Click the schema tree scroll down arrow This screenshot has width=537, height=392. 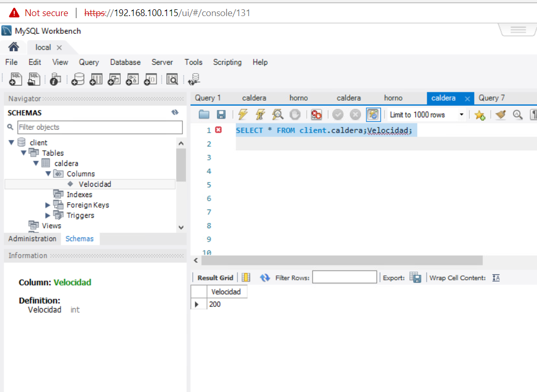tap(181, 227)
